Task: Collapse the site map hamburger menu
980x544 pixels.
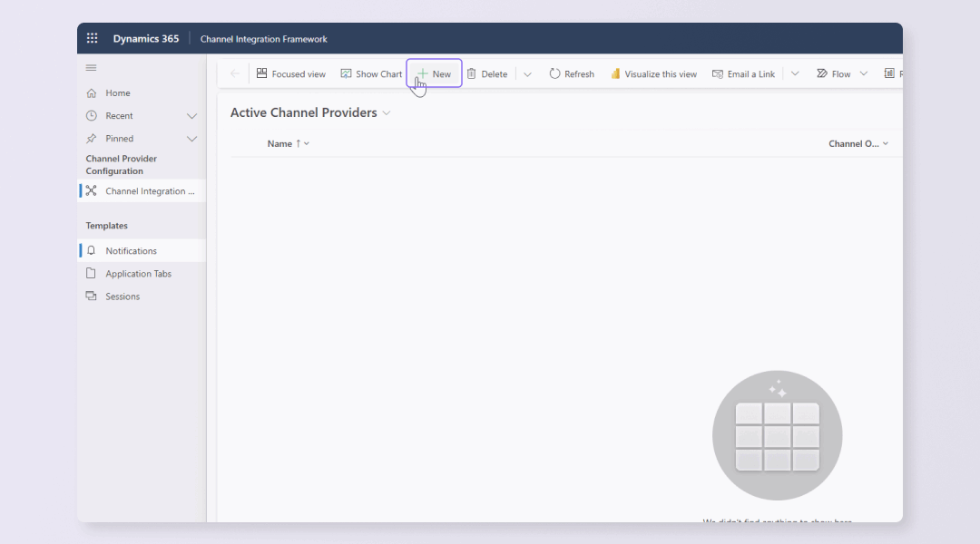Action: coord(91,68)
